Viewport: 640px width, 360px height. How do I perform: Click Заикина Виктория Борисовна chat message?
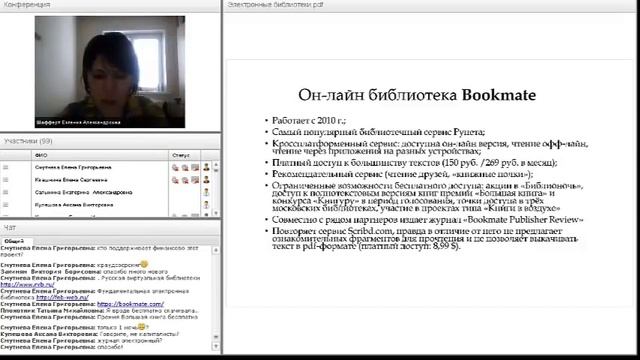pyautogui.click(x=84, y=271)
